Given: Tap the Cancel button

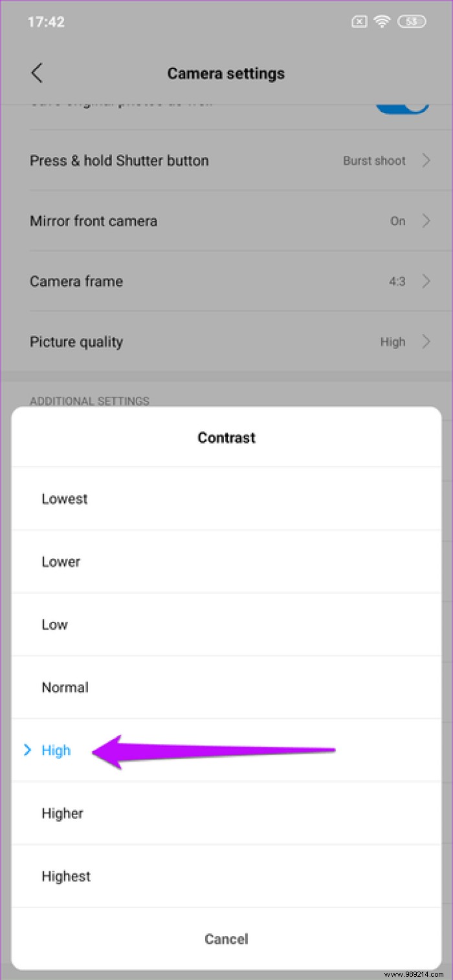Looking at the screenshot, I should pos(226,939).
